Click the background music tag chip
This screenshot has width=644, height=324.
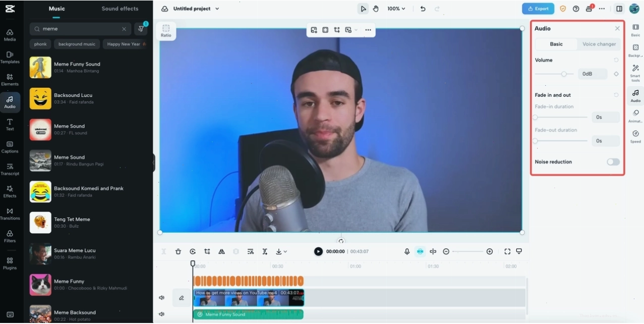click(x=77, y=44)
